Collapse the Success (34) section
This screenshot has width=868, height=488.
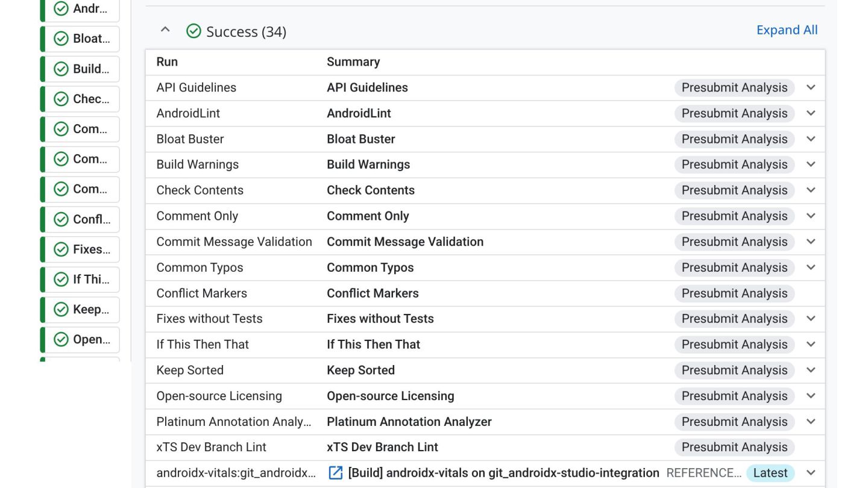[165, 30]
